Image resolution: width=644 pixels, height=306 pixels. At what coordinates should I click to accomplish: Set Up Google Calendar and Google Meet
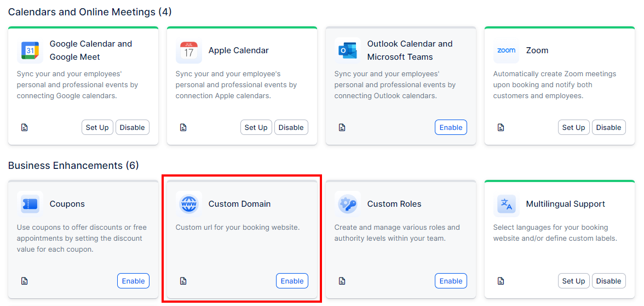pyautogui.click(x=97, y=127)
